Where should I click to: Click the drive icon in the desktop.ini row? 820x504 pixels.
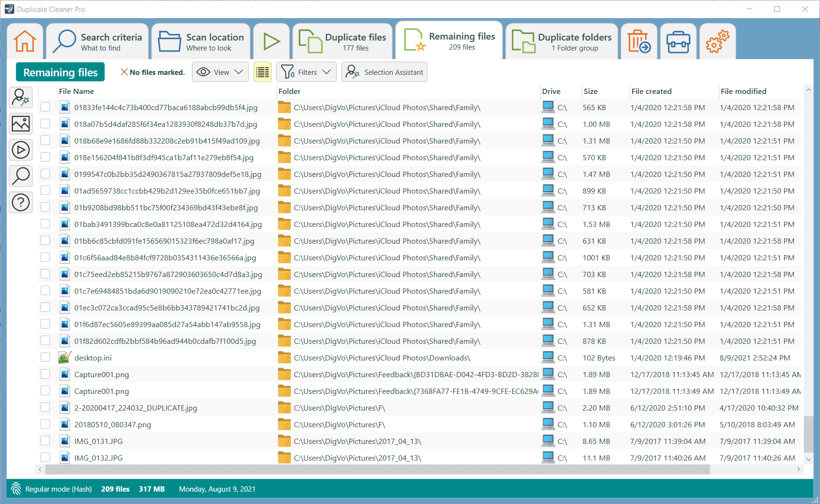click(x=548, y=358)
